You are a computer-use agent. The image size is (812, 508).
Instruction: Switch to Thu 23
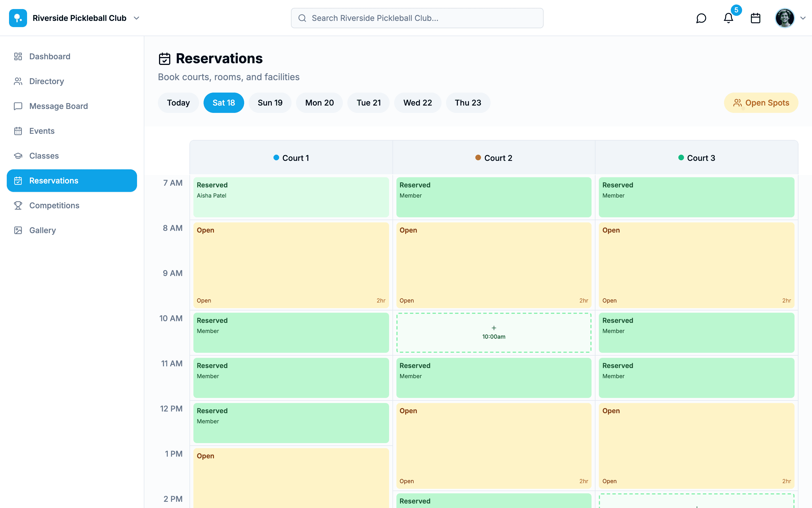click(468, 103)
